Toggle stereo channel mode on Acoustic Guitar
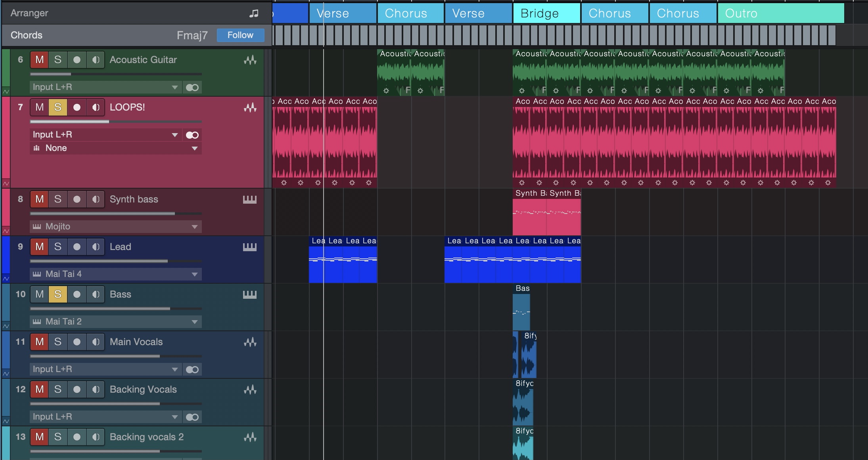Image resolution: width=868 pixels, height=460 pixels. point(192,87)
